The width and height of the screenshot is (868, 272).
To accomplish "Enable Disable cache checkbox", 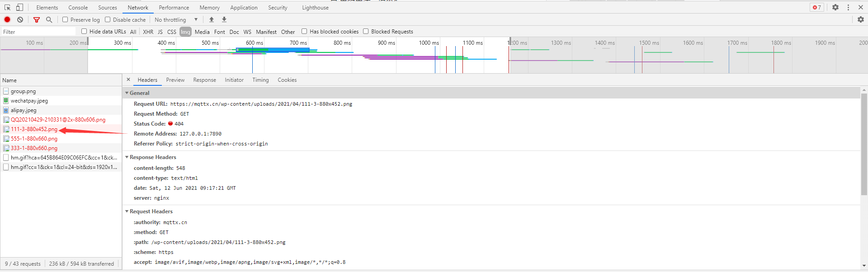I will [x=108, y=19].
